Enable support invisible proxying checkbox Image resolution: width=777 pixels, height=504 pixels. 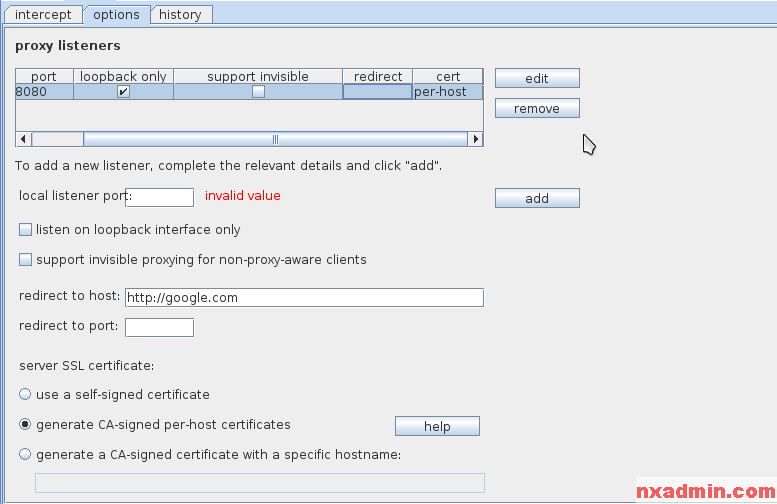click(x=25, y=260)
